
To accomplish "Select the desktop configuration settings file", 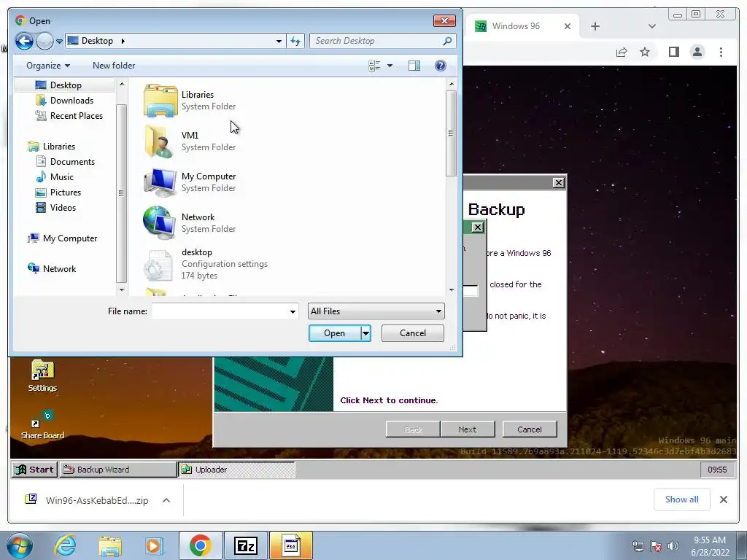I will tap(224, 264).
